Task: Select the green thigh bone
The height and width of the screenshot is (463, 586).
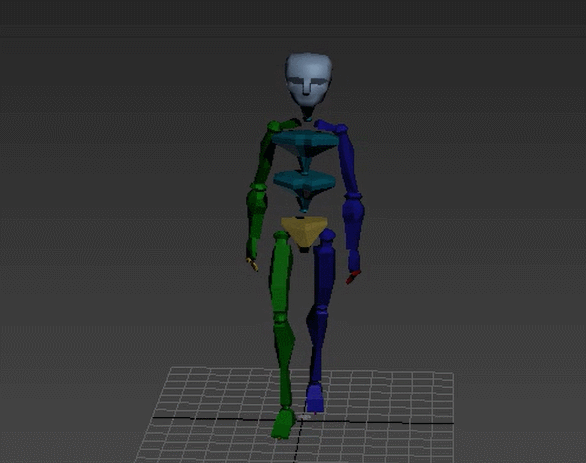Action: click(281, 275)
